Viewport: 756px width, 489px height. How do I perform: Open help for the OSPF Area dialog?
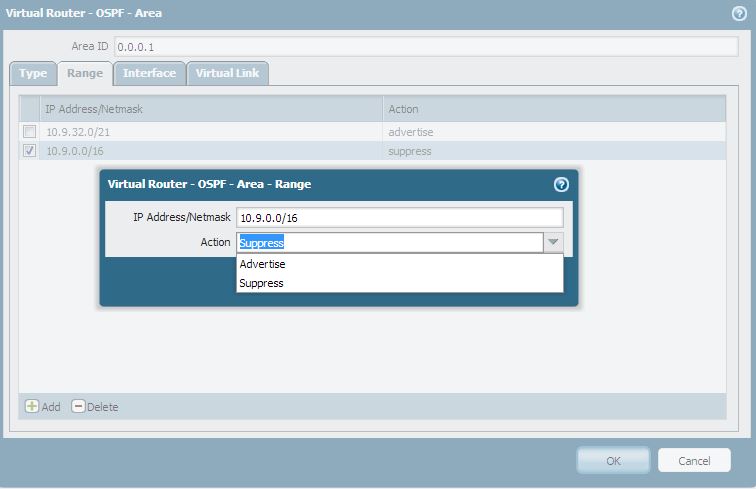click(739, 14)
